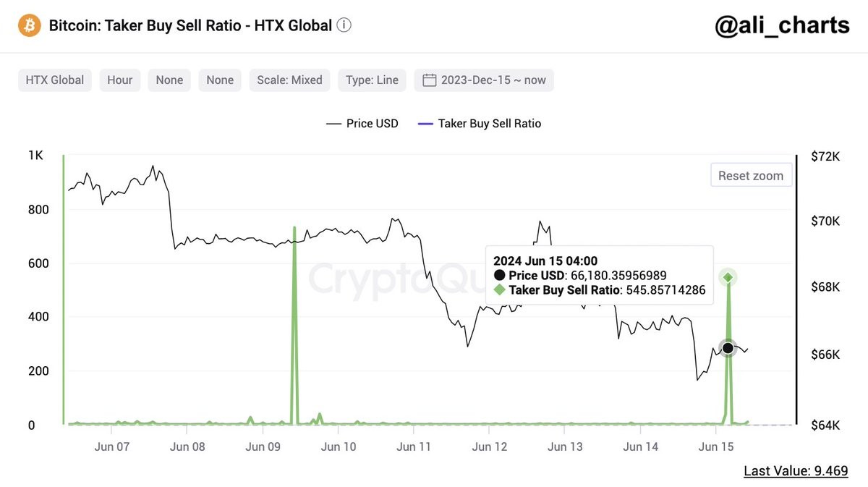This screenshot has width=868, height=487.
Task: Change the Type: Line chart setting
Action: coord(372,80)
